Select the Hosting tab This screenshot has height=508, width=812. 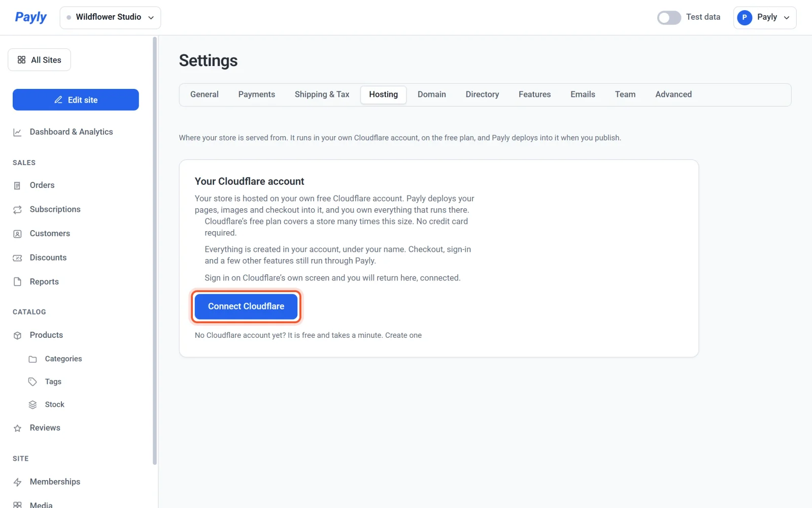click(384, 94)
